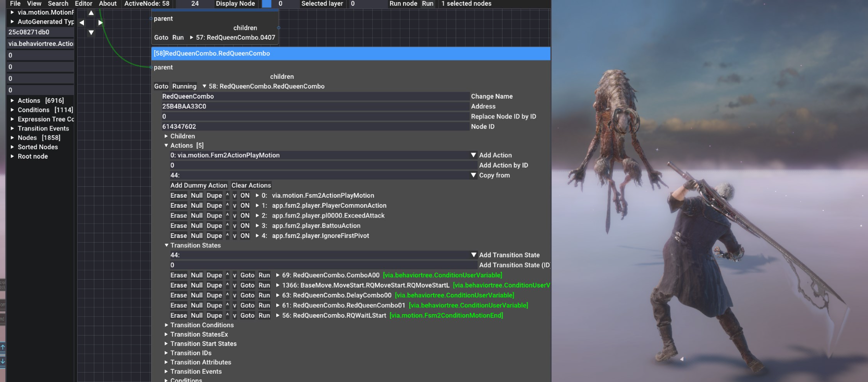The height and width of the screenshot is (382, 868).
Task: Click the Add Dummy Action button
Action: [199, 185]
